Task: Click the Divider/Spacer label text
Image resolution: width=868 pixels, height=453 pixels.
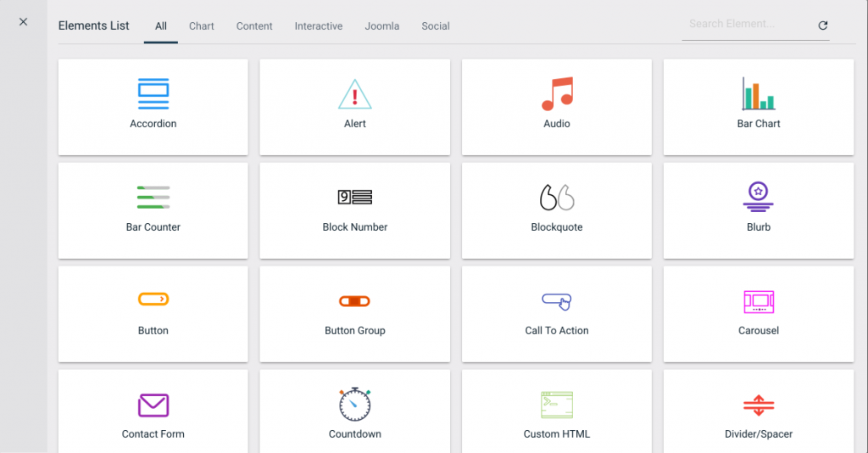Action: pos(759,434)
